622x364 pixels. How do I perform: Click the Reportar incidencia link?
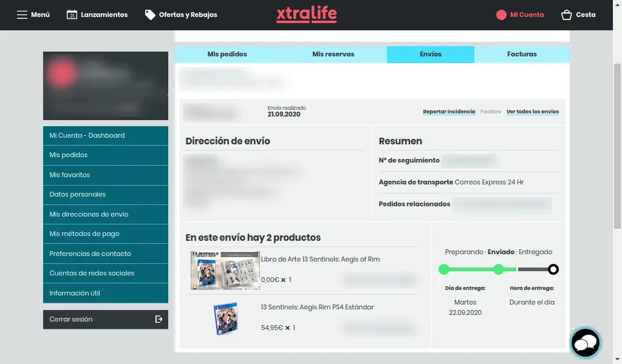[449, 112]
